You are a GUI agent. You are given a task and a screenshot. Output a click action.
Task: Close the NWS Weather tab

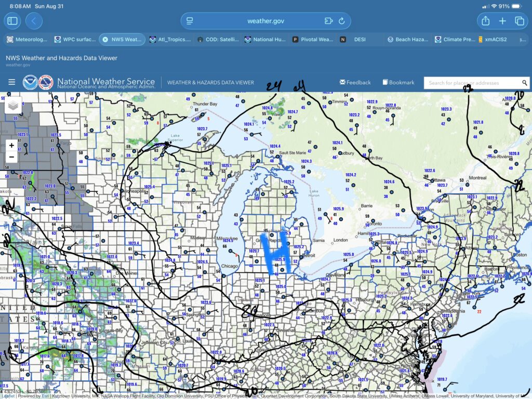(105, 39)
